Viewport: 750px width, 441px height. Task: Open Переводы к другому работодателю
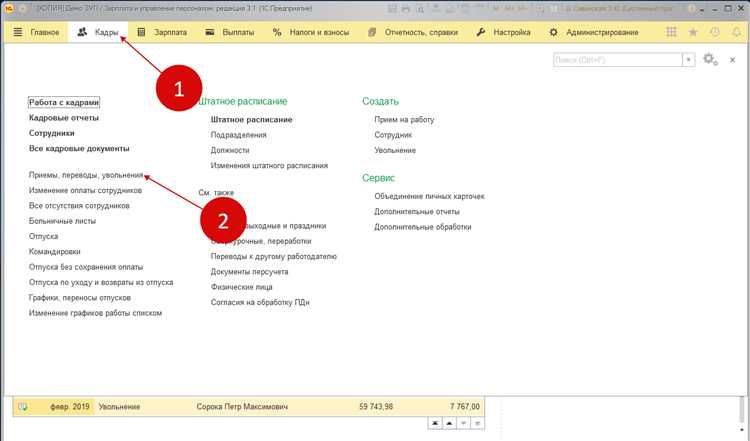[274, 256]
